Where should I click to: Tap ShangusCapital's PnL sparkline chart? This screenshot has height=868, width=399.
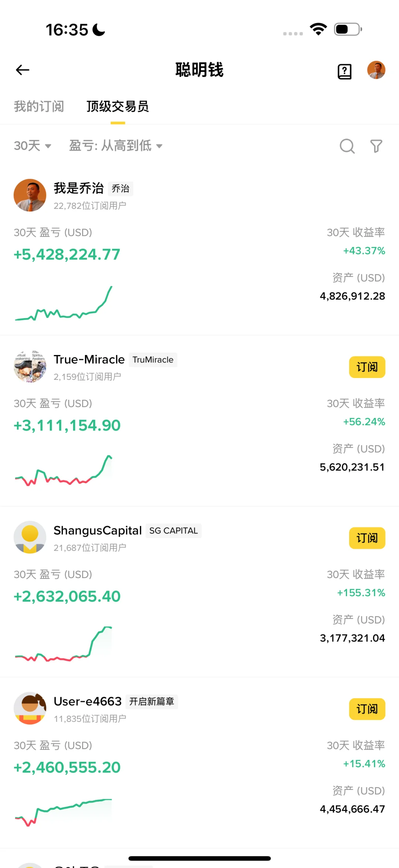64,644
